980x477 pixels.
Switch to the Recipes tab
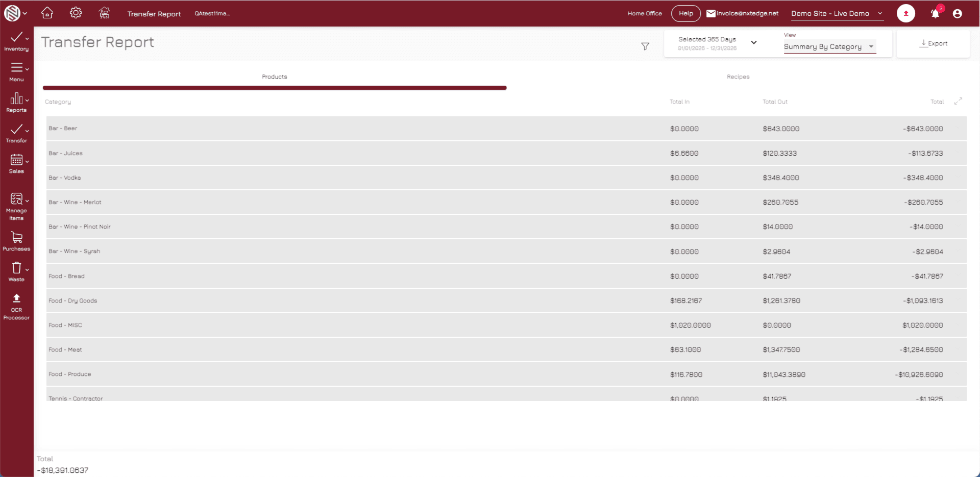(738, 77)
